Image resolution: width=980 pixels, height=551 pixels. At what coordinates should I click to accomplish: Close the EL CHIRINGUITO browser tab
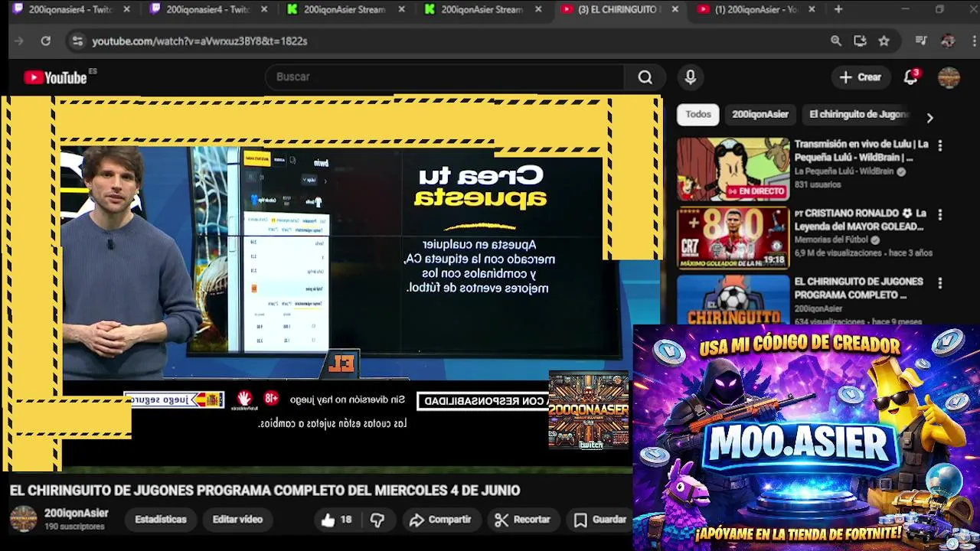675,9
